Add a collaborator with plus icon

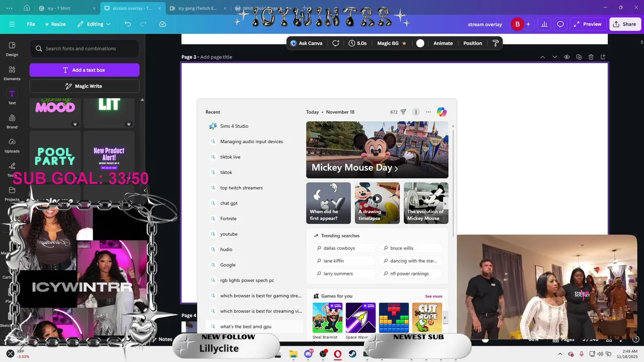(x=528, y=24)
